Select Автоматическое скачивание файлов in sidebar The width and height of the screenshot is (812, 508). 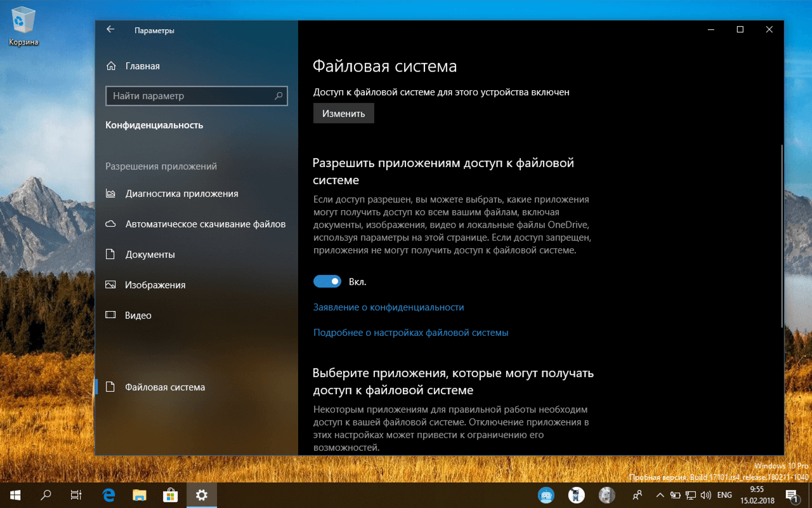[x=197, y=224]
